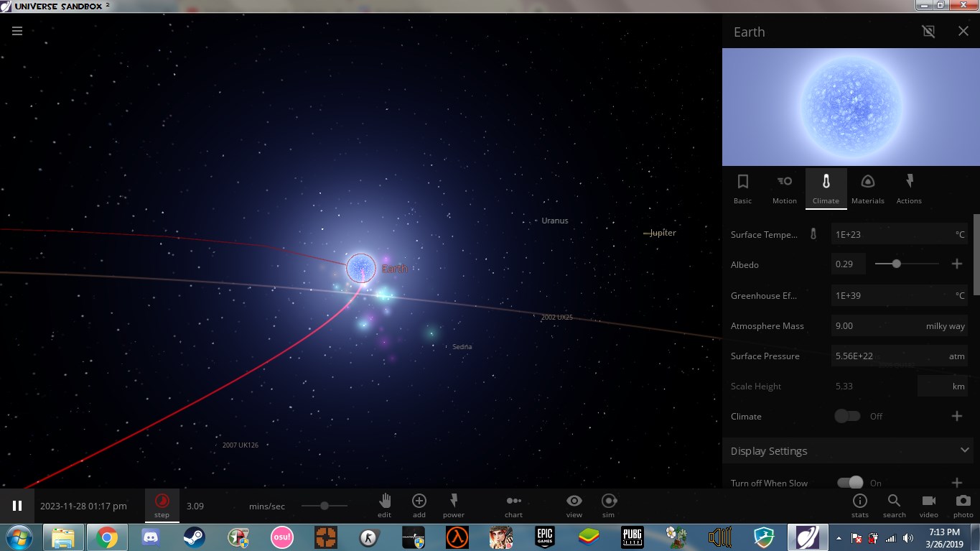
Task: Open Half-Life lambda icon in taskbar
Action: pos(457,537)
